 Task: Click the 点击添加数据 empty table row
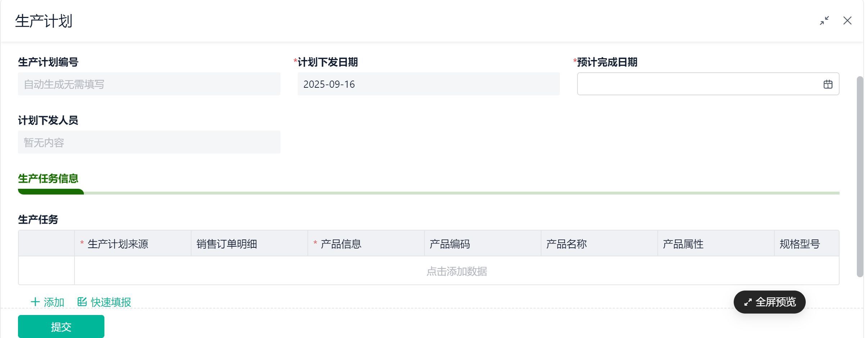pos(457,271)
